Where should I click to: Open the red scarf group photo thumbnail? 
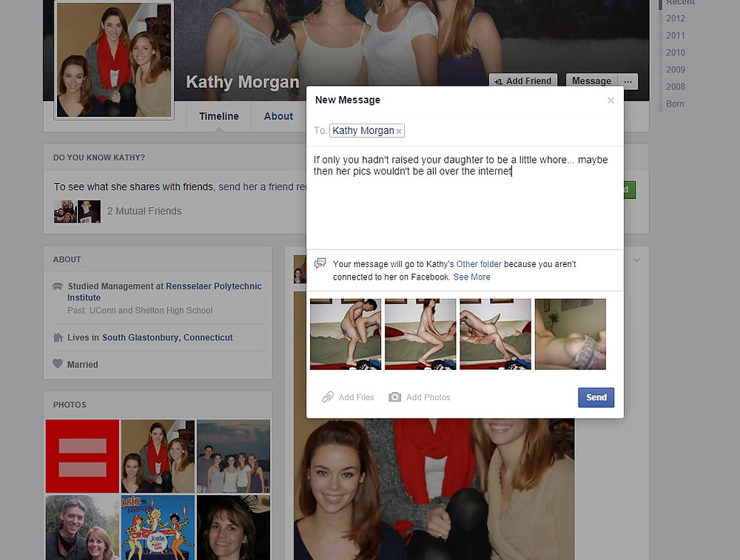[158, 456]
